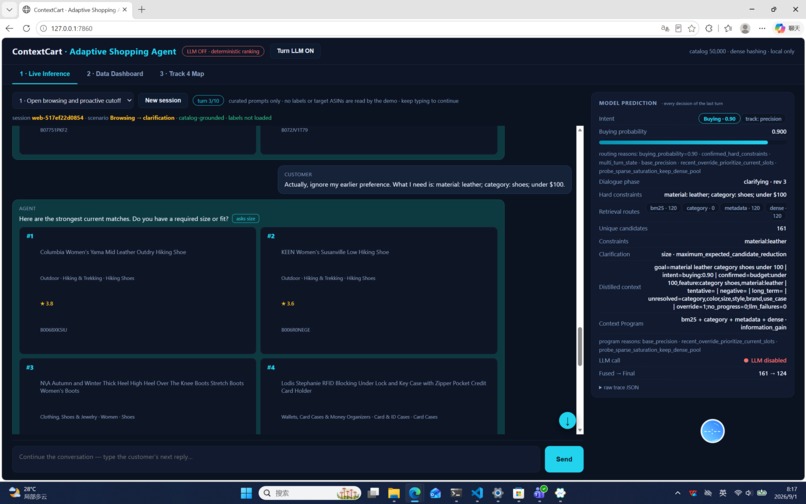Open the weather widget showing 28°C
806x504 pixels.
coord(28,493)
